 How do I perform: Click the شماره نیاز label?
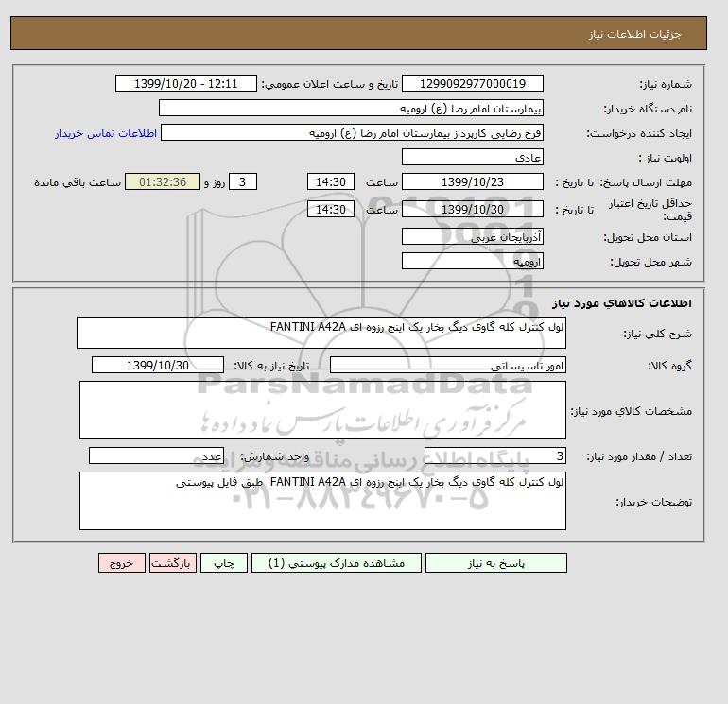point(666,84)
